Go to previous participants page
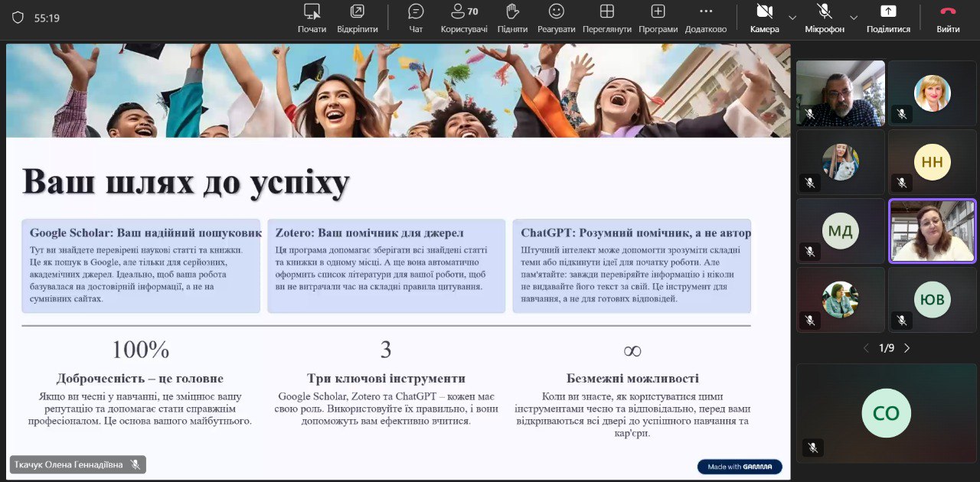 (x=866, y=348)
